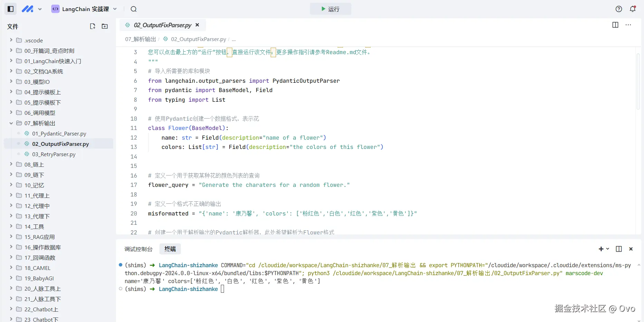
Task: Open the notifications bell
Action: 633,9
